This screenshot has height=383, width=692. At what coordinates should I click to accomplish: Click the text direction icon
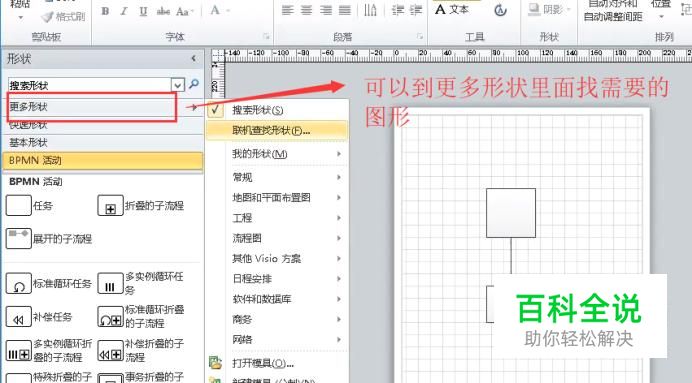pyautogui.click(x=370, y=10)
